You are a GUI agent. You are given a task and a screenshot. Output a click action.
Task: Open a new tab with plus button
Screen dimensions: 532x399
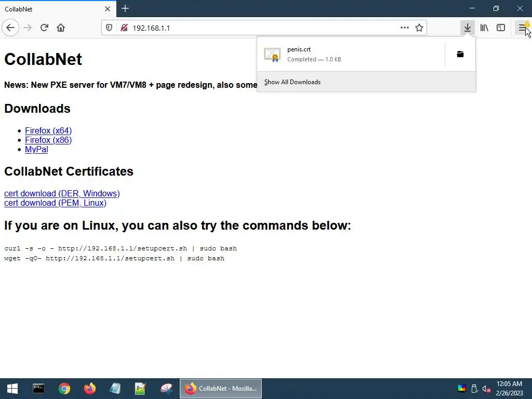coord(125,8)
